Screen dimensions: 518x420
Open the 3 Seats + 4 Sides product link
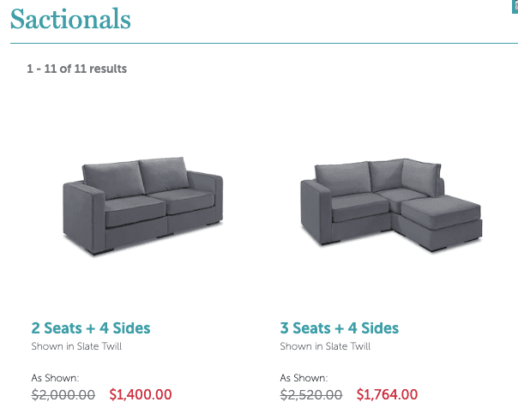tap(340, 328)
